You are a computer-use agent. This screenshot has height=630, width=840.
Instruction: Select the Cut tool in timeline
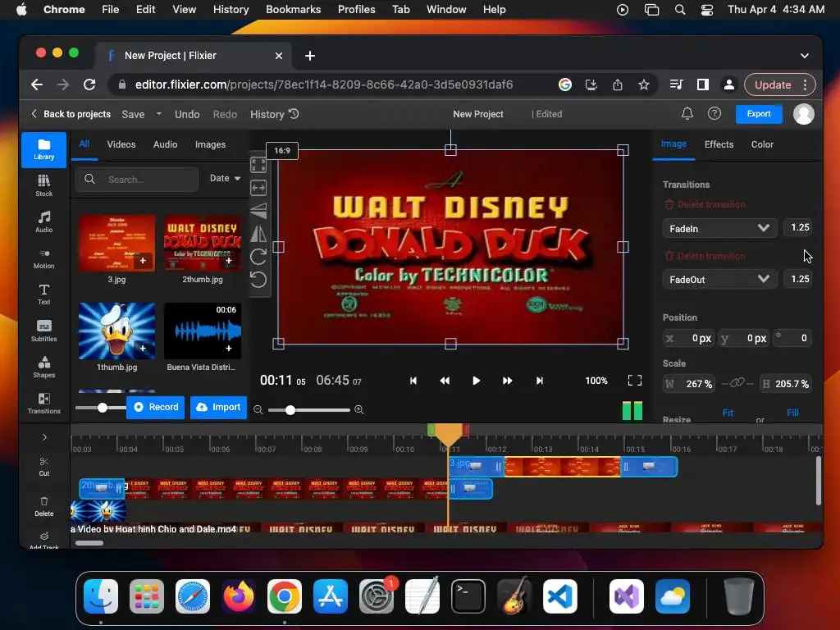[44, 467]
